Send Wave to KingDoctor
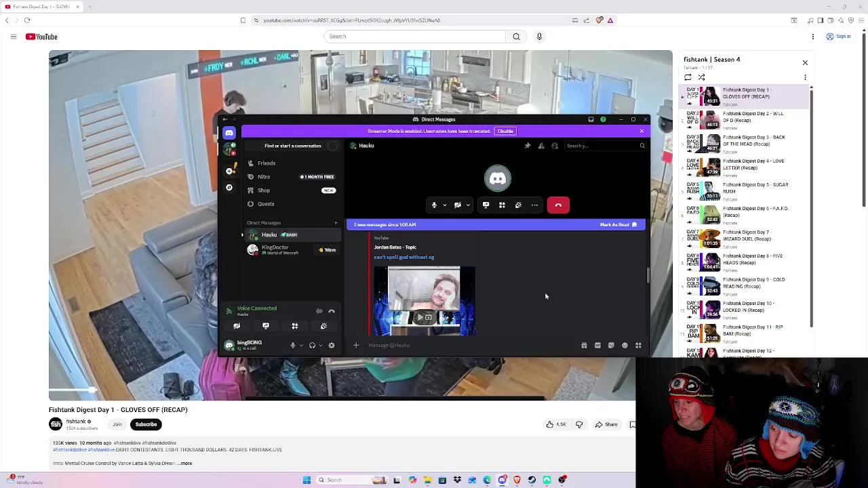Viewport: 868px width, 488px height. pyautogui.click(x=328, y=250)
